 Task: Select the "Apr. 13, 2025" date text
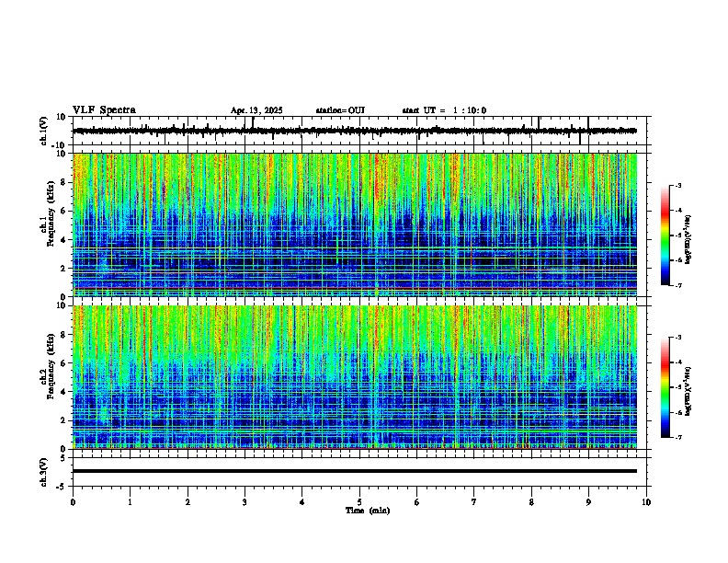click(256, 110)
